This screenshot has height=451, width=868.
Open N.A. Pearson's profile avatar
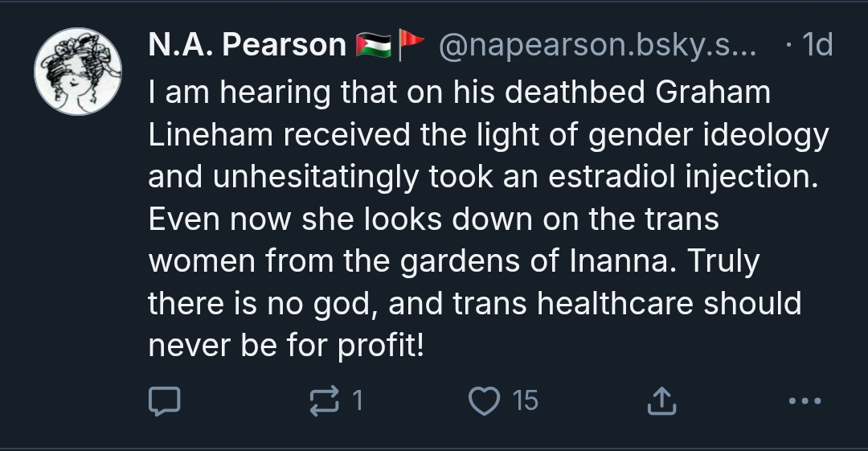(x=77, y=72)
